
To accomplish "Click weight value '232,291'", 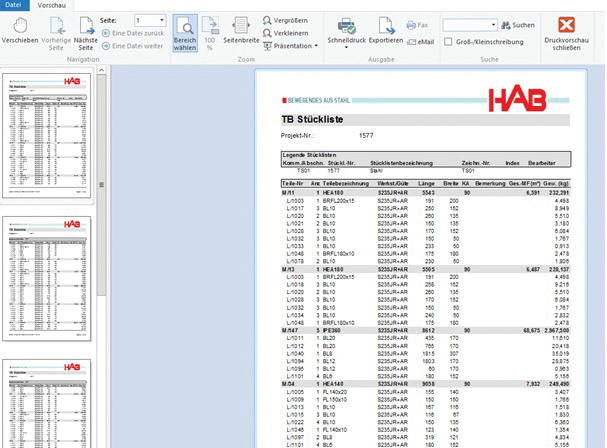I will point(559,193).
